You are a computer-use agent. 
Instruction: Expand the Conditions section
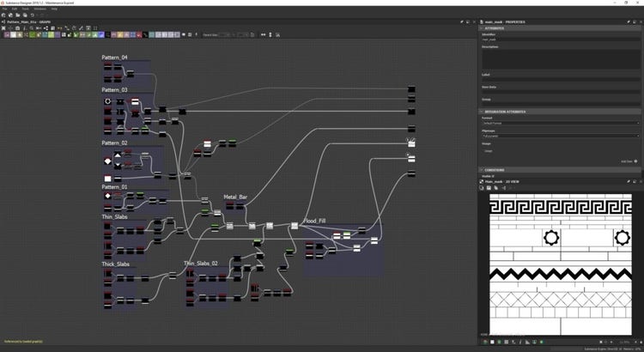[x=495, y=169]
